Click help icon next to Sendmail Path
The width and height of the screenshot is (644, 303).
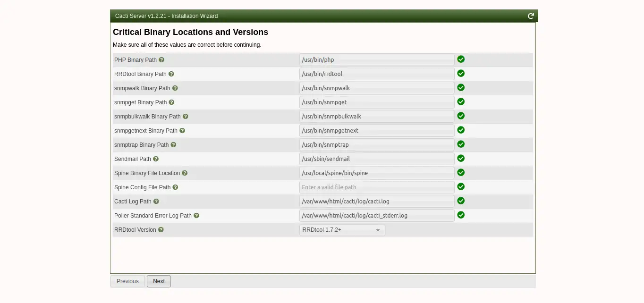point(156,159)
